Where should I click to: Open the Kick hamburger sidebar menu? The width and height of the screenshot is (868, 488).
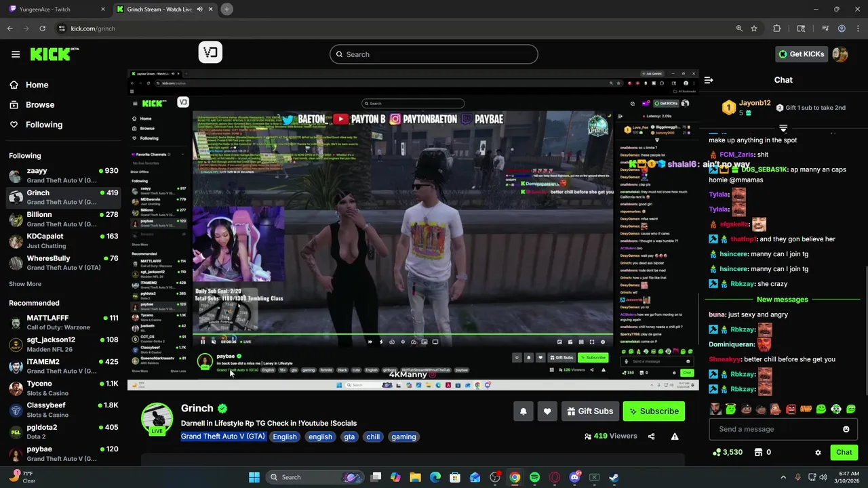[x=16, y=54]
